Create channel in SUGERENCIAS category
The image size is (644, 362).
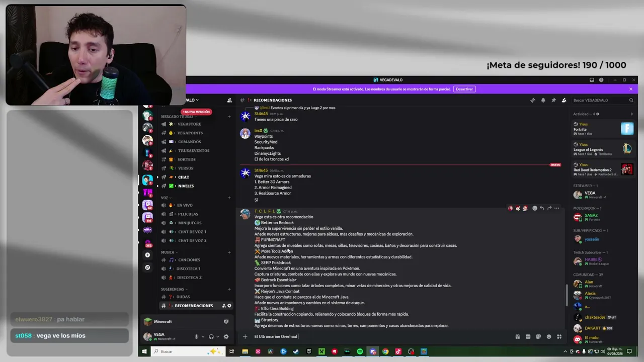coord(229,289)
